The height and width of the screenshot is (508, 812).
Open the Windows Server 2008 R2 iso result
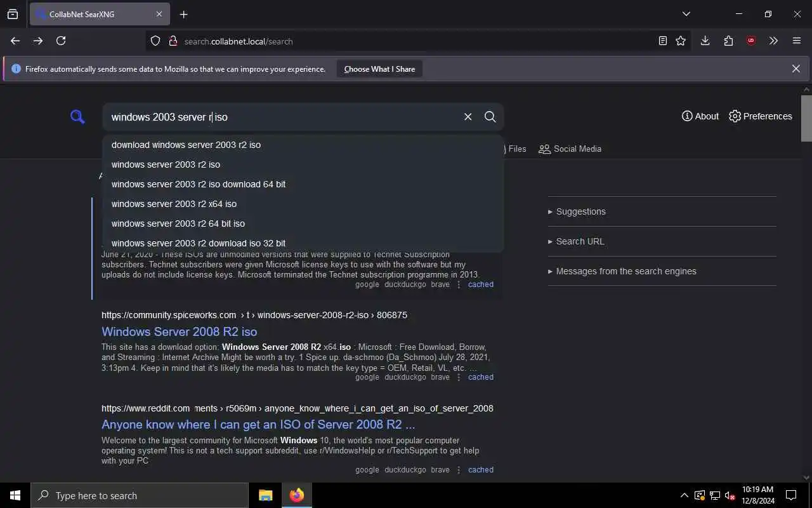tap(180, 331)
